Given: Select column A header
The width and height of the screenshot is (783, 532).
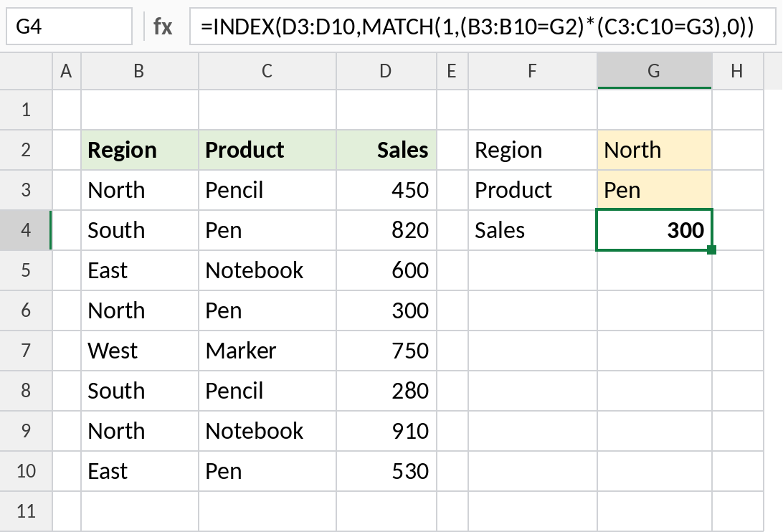Looking at the screenshot, I should (x=67, y=72).
